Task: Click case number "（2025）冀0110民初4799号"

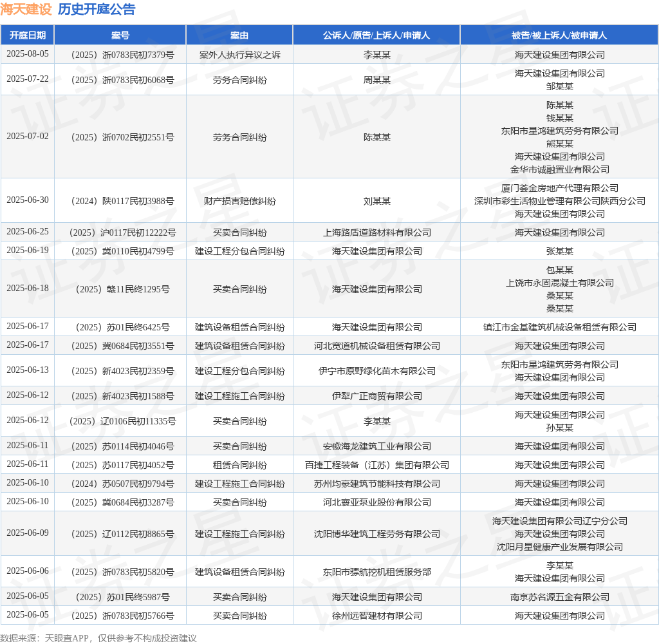Action: pos(120,251)
